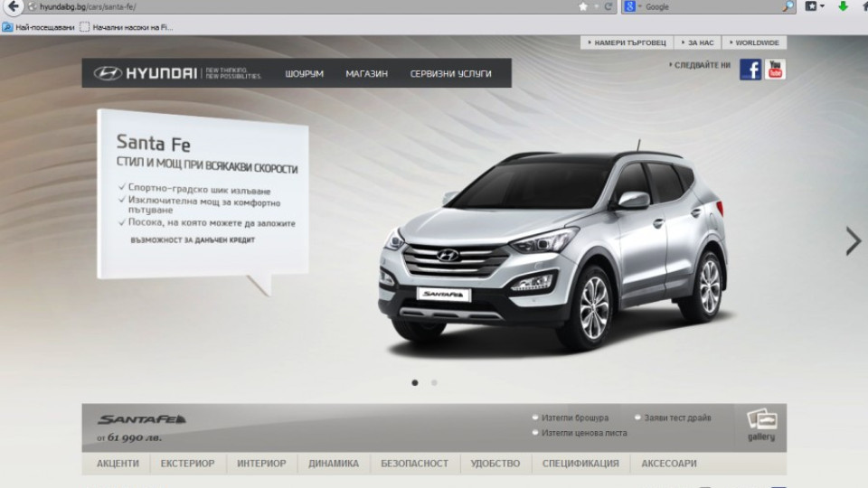This screenshot has height=488, width=868.
Task: Advance carousel with right arrow
Action: click(853, 240)
